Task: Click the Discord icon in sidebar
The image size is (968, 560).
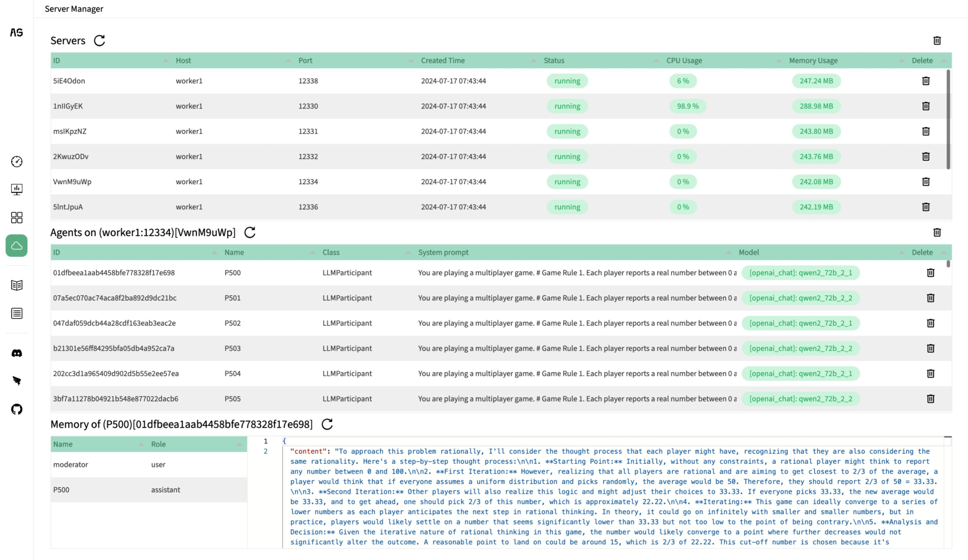Action: click(17, 353)
